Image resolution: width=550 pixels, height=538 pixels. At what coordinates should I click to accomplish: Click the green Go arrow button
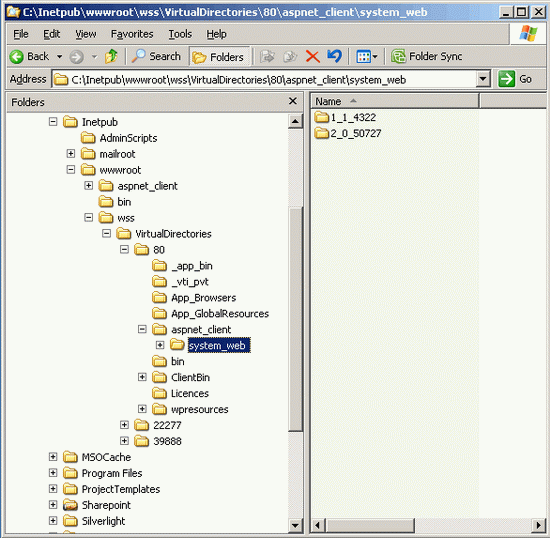coord(507,79)
